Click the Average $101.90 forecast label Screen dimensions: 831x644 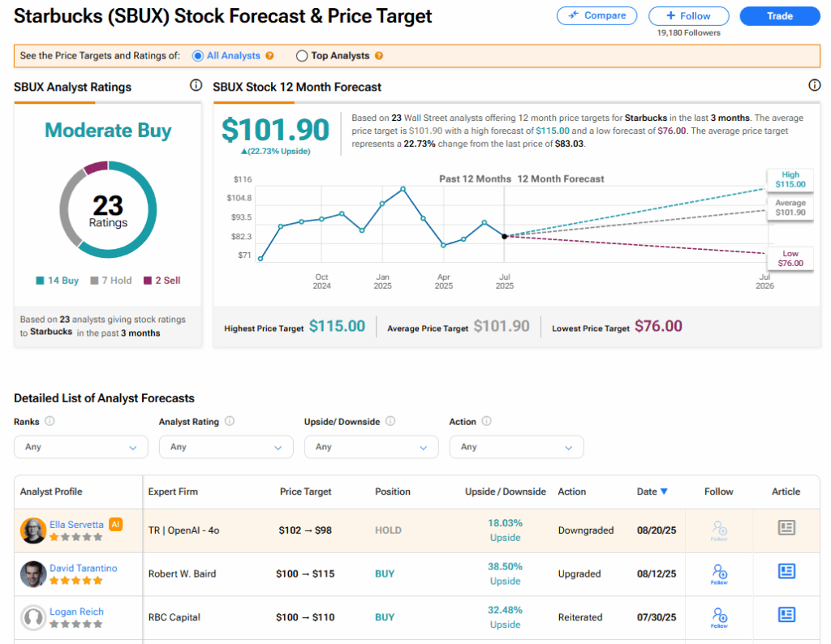tap(790, 208)
